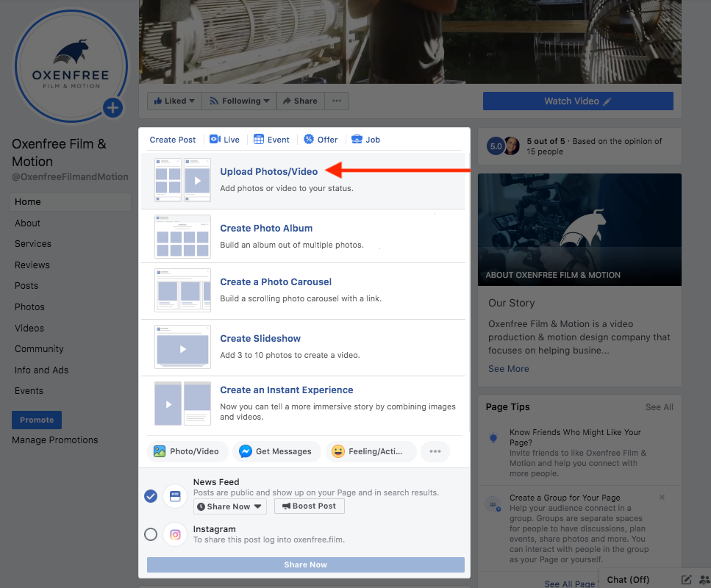
Task: Click the Create Photo Album preview thumbnail
Action: 183,237
